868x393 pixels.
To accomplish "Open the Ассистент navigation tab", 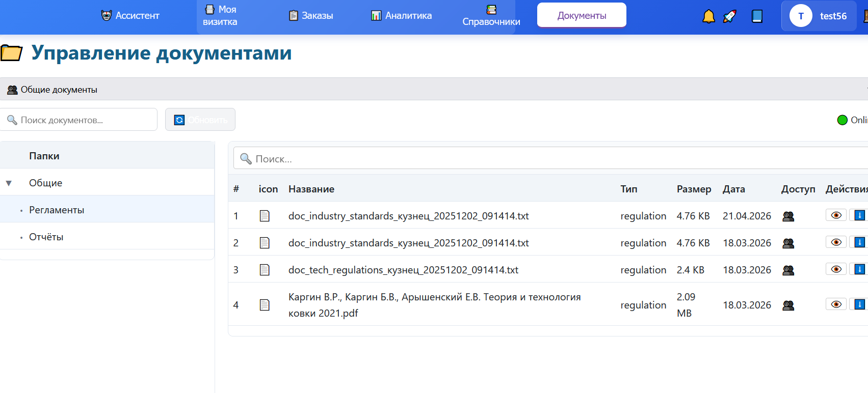I will (130, 16).
